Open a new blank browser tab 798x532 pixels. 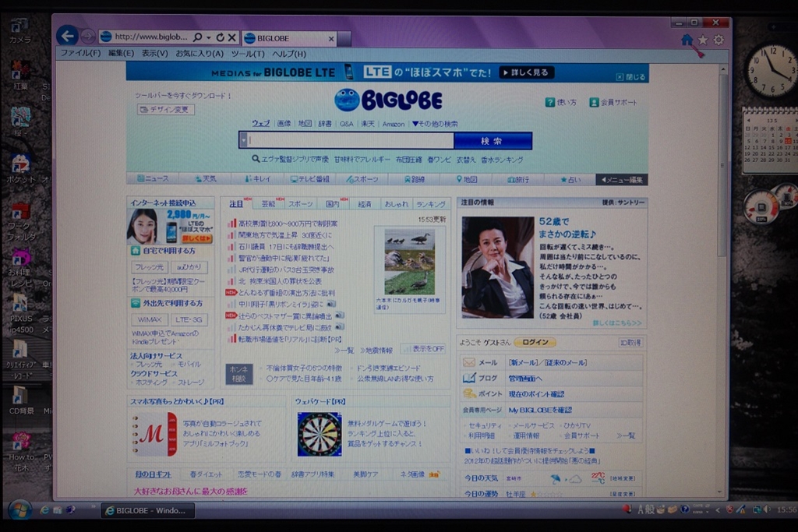pyautogui.click(x=344, y=39)
